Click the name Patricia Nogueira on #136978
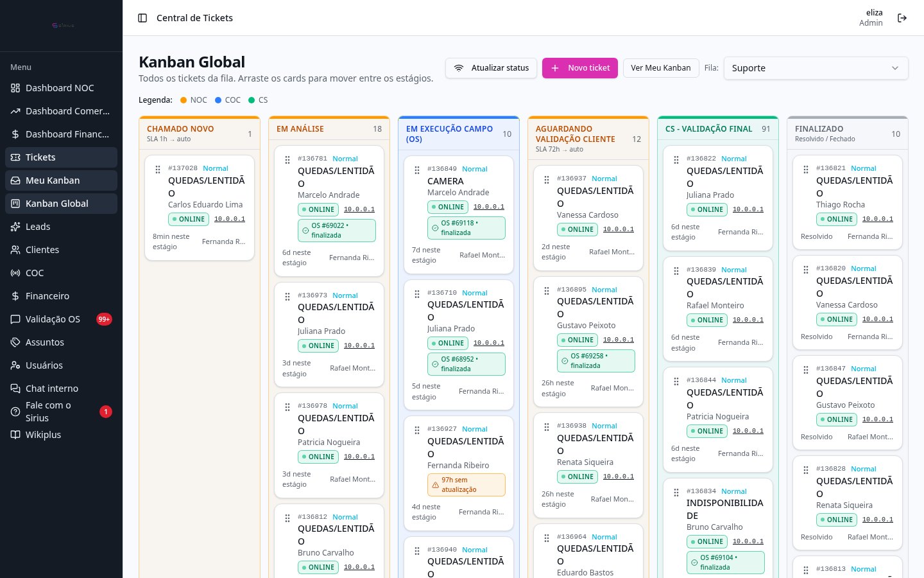The width and height of the screenshot is (924, 578). pyautogui.click(x=329, y=442)
